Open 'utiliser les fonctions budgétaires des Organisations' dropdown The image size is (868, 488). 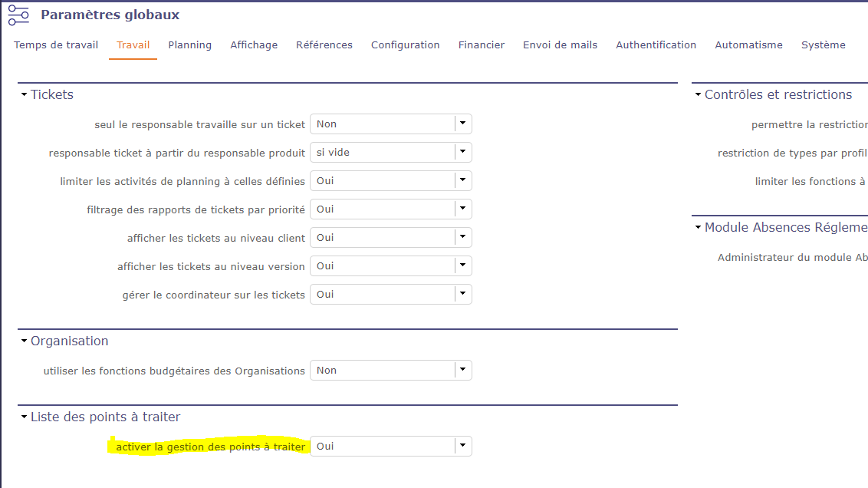click(x=462, y=371)
